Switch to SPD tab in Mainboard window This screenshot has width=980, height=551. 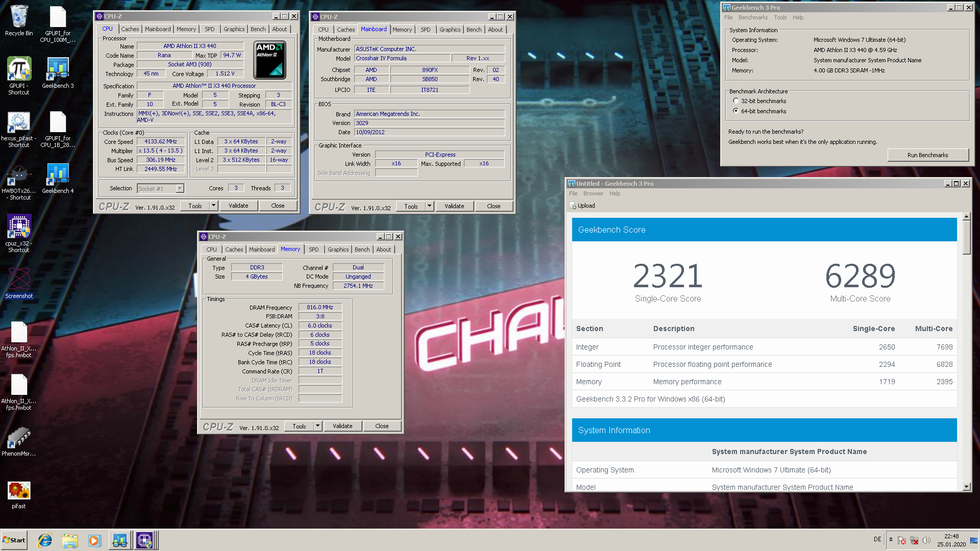(x=426, y=30)
